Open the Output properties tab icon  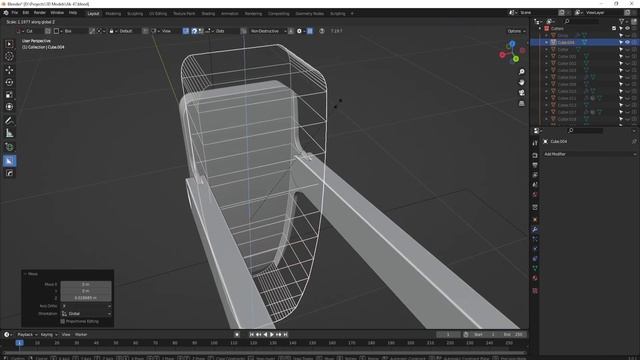point(535,165)
